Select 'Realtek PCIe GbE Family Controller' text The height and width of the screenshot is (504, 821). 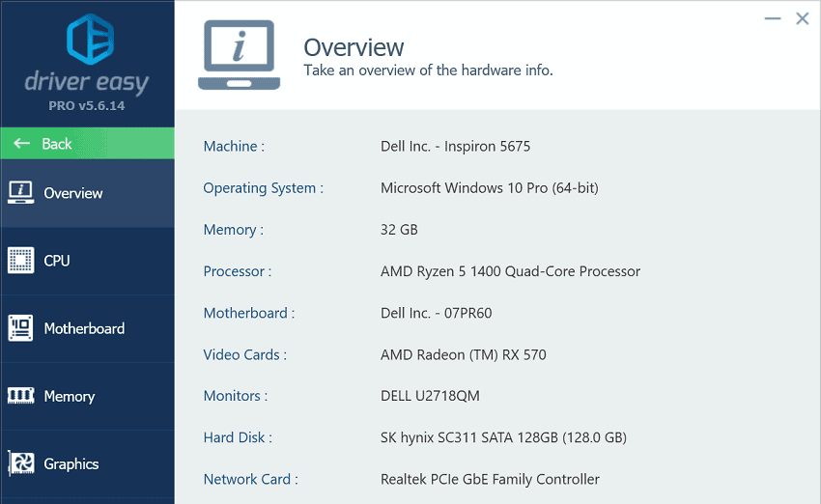(490, 480)
